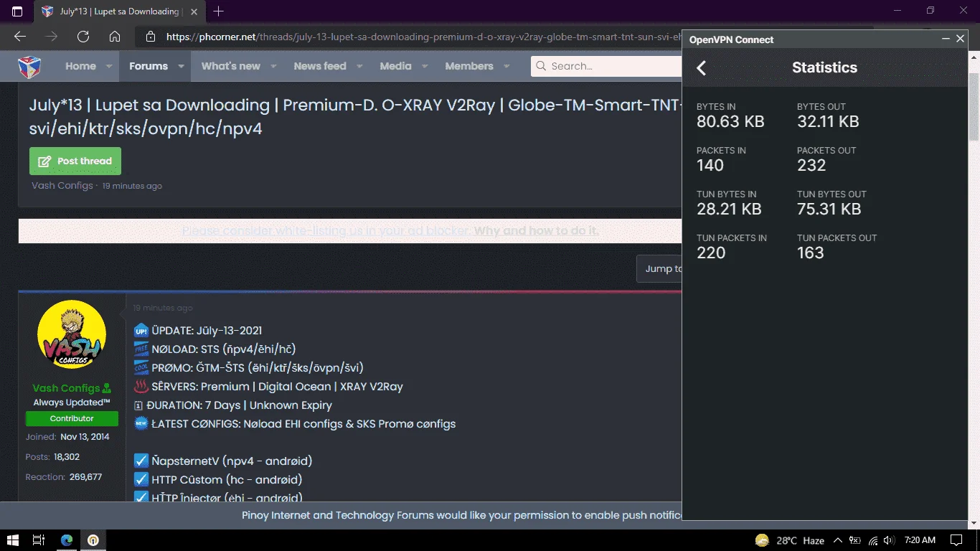980x551 pixels.
Task: Click the hot springs icon before Servers
Action: pos(141,386)
